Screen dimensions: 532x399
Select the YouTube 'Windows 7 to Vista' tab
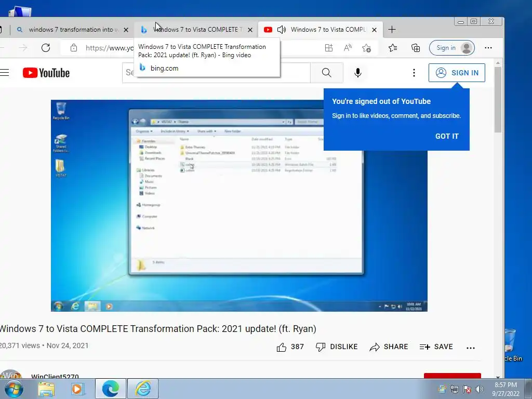321,30
